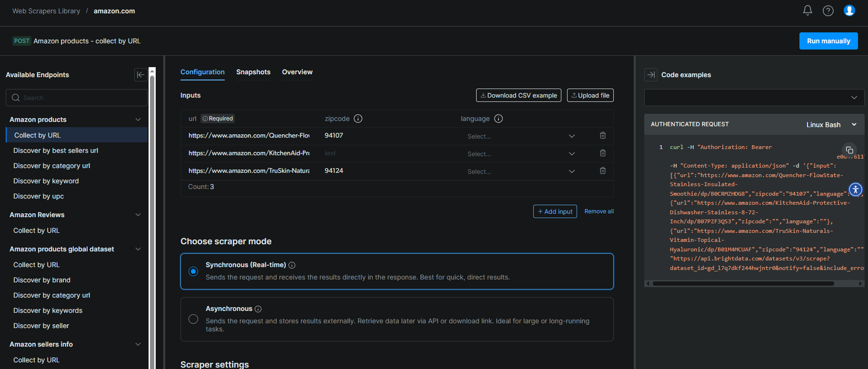Click the TruSkin-Naturals URL cell
This screenshot has height=369, width=868.
249,171
